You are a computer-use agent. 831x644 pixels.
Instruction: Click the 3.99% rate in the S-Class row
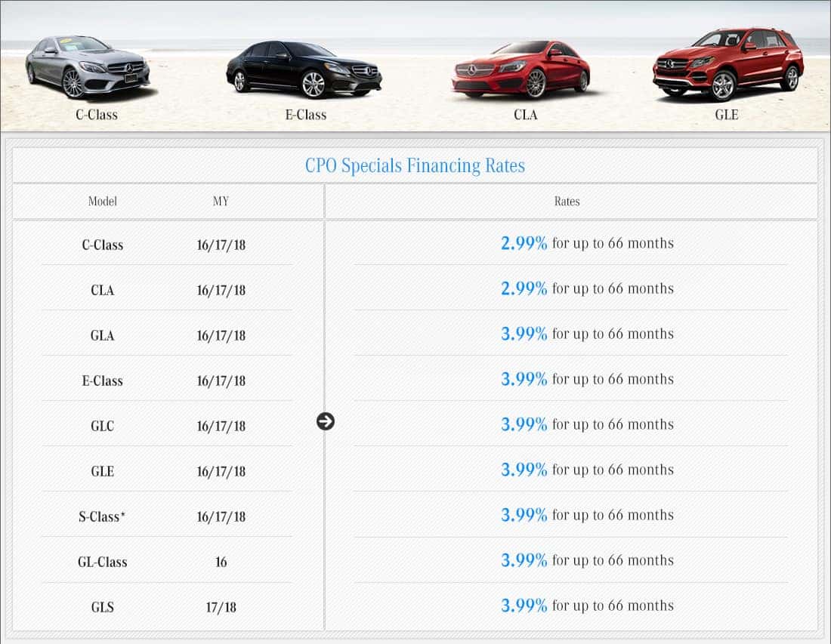pos(524,515)
